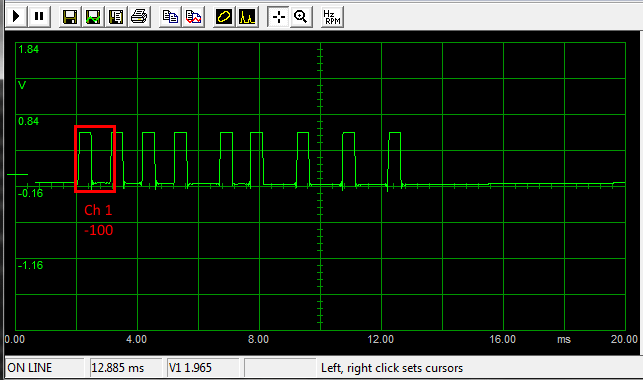Select the magnifier zoom tool
The width and height of the screenshot is (643, 380).
coord(301,17)
